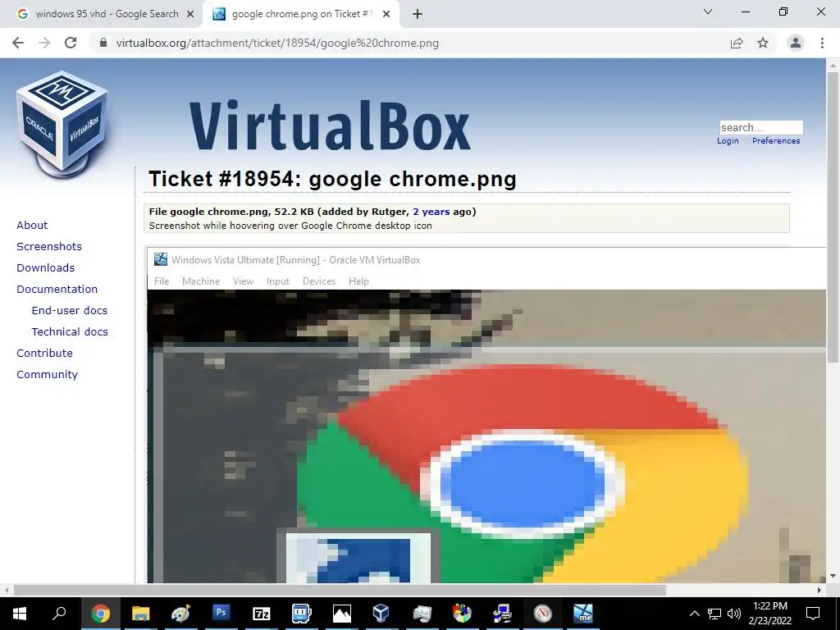Open the notification center icon
The height and width of the screenshot is (630, 840).
(x=813, y=614)
